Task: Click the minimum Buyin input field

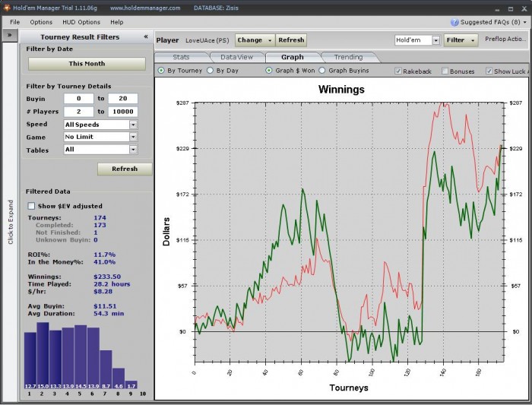Action: [x=78, y=99]
